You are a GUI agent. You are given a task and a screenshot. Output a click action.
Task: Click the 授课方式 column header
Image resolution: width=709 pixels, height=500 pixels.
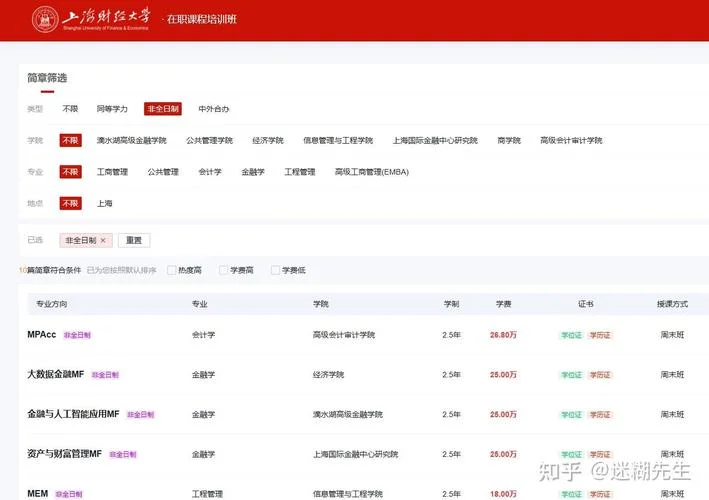[x=672, y=304]
